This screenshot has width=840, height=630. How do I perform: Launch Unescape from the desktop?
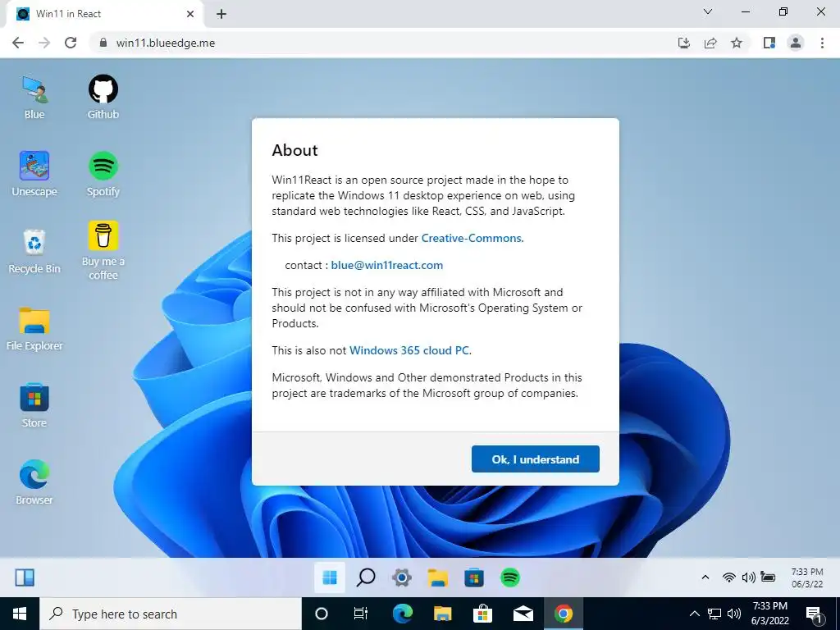[34, 174]
